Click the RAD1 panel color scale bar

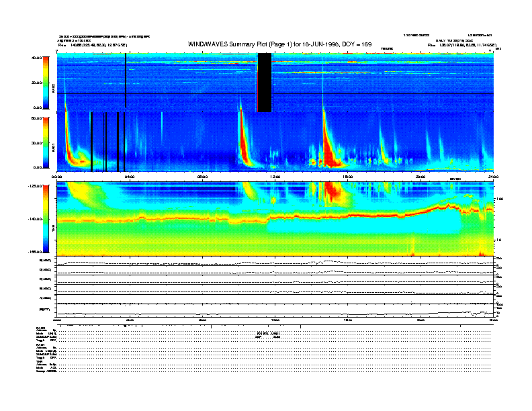46,142
